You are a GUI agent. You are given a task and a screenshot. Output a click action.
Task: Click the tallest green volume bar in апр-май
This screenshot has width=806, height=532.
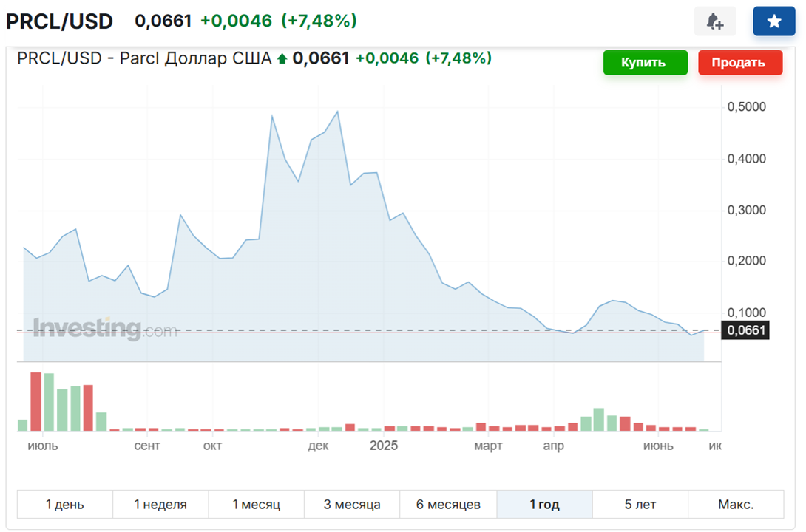pyautogui.click(x=598, y=420)
